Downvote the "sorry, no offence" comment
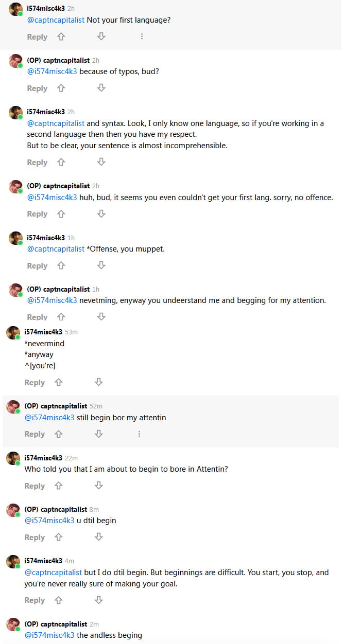Image resolution: width=344 pixels, height=644 pixels. point(101,213)
